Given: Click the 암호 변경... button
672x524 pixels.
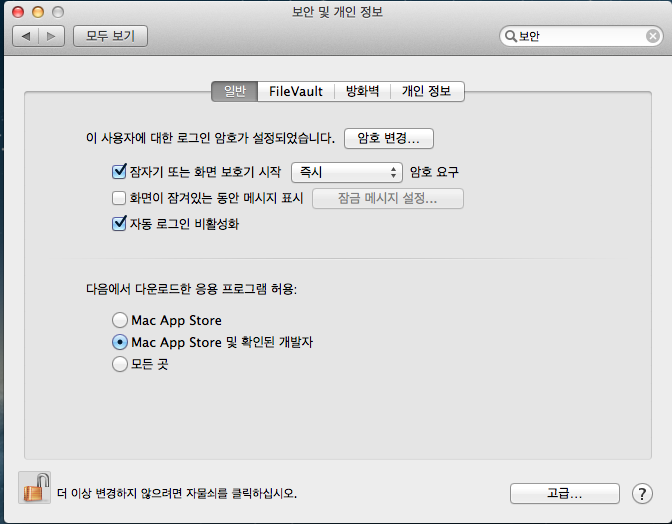Looking at the screenshot, I should click(x=389, y=138).
